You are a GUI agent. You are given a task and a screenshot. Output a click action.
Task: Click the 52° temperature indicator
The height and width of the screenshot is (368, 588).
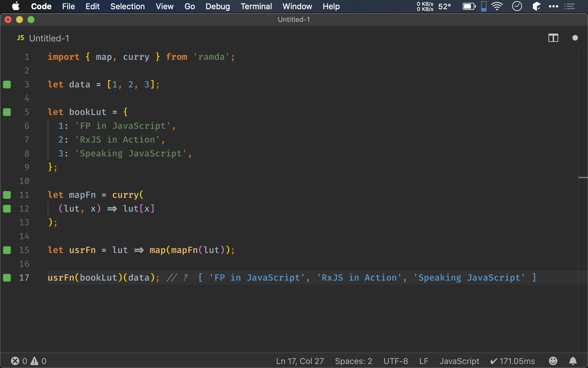click(x=445, y=6)
